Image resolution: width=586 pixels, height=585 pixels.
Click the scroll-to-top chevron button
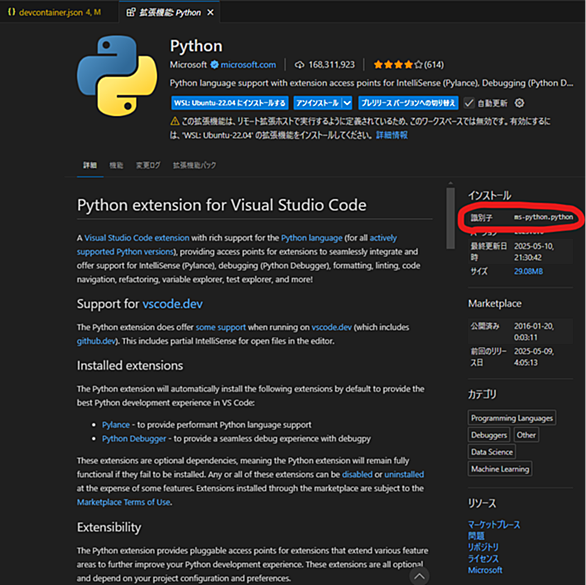click(x=419, y=577)
